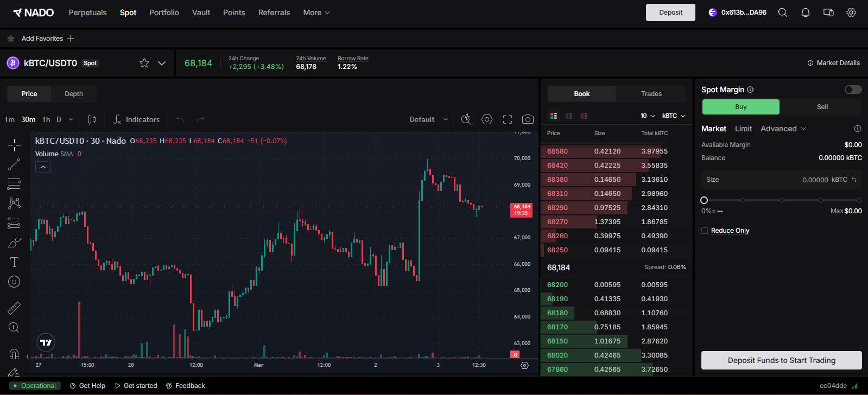Viewport: 868px width, 395px height.
Task: Open the market selector chevron
Action: pos(162,63)
